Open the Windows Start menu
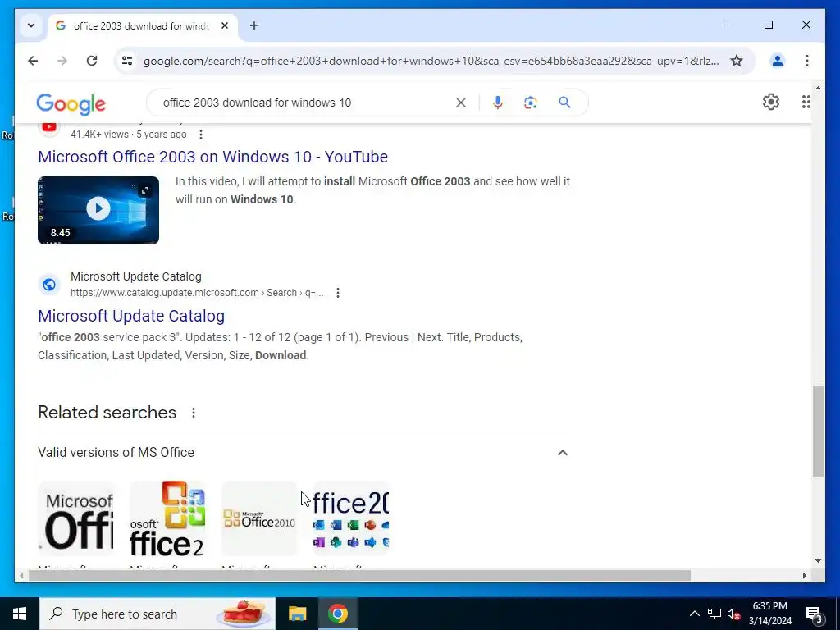This screenshot has height=630, width=840. point(20,614)
